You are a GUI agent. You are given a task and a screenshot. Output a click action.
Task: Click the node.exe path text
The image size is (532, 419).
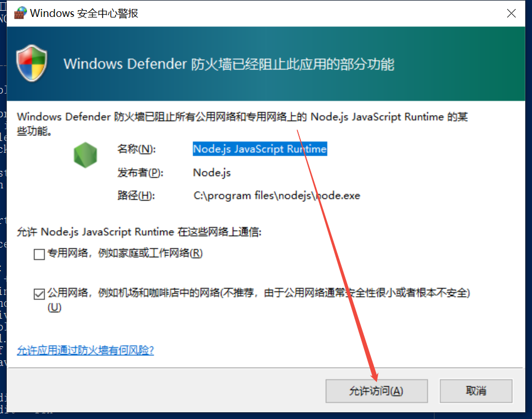tap(277, 196)
